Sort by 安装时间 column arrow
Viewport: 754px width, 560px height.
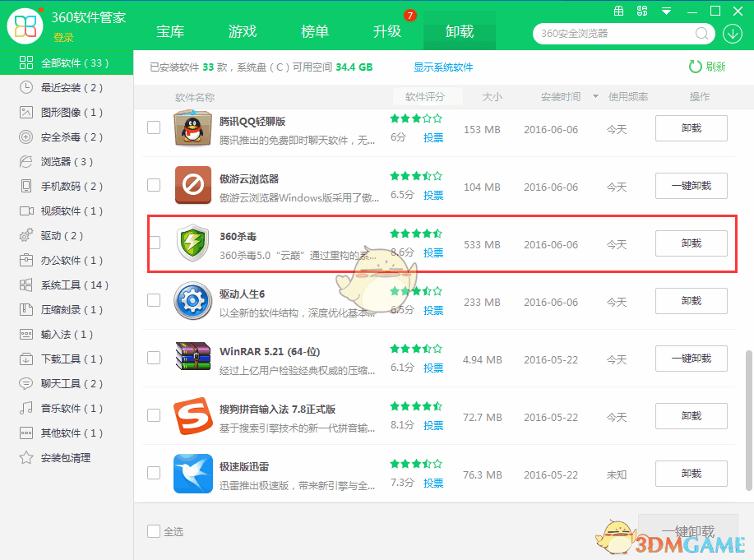(595, 97)
